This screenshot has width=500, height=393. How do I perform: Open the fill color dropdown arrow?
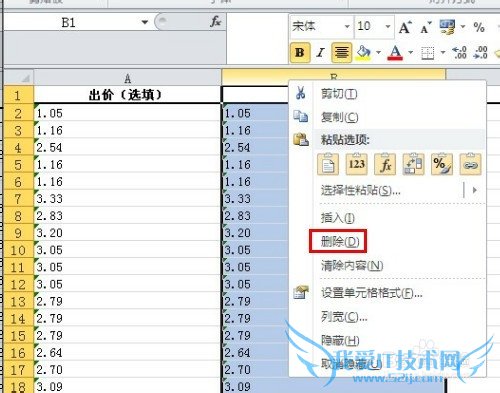pyautogui.click(x=378, y=53)
